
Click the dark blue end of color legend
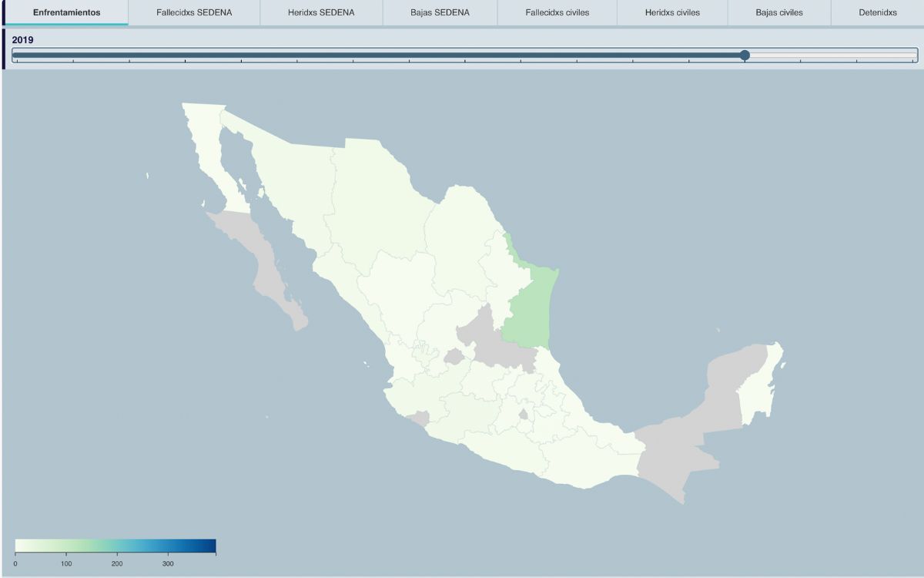click(211, 546)
